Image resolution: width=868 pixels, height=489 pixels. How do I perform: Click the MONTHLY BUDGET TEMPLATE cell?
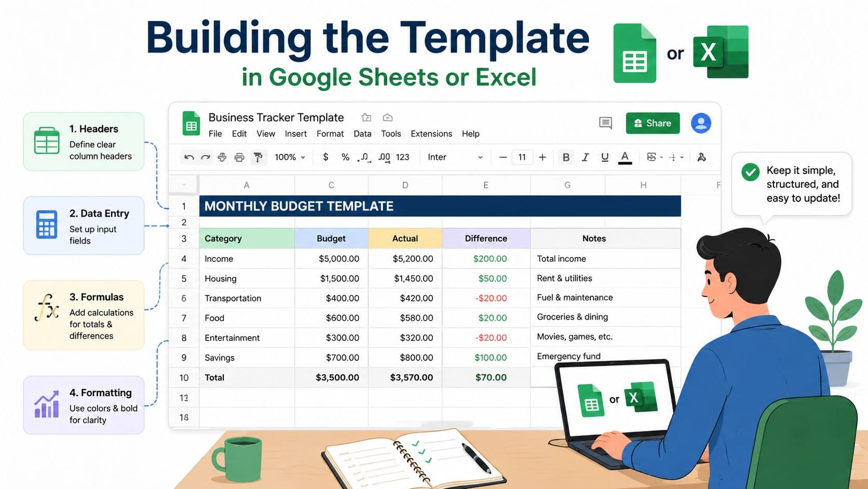(440, 206)
